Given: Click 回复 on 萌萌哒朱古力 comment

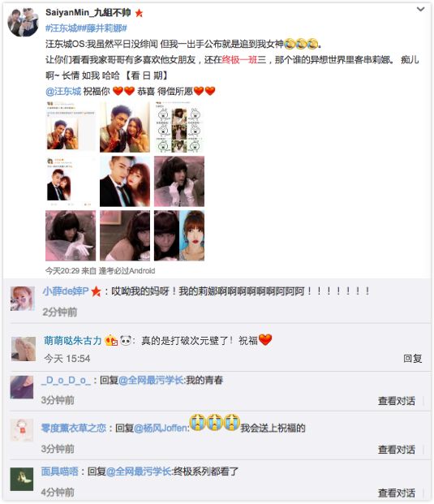Looking at the screenshot, I should point(412,359).
